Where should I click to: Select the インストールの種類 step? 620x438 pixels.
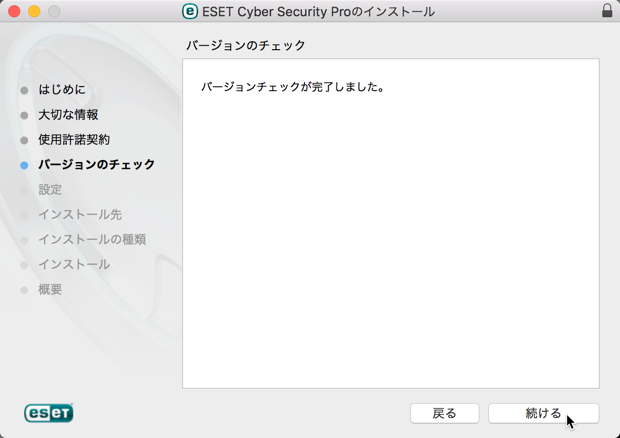(92, 240)
